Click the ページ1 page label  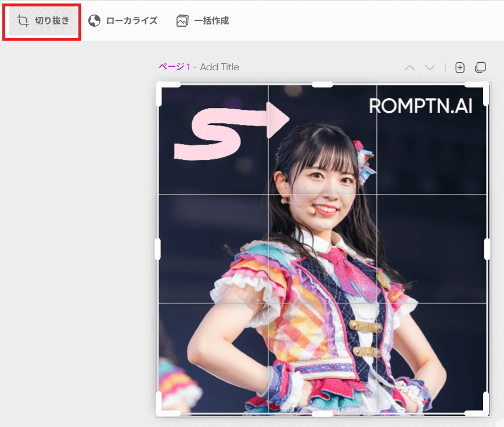tap(174, 67)
